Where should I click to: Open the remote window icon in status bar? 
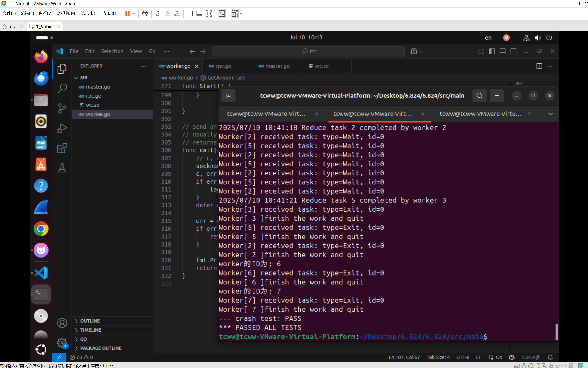click(x=59, y=357)
